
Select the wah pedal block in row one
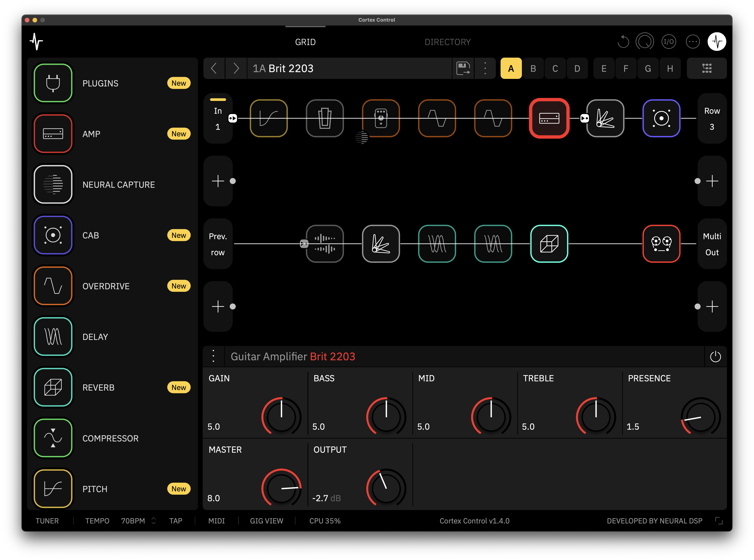(325, 118)
